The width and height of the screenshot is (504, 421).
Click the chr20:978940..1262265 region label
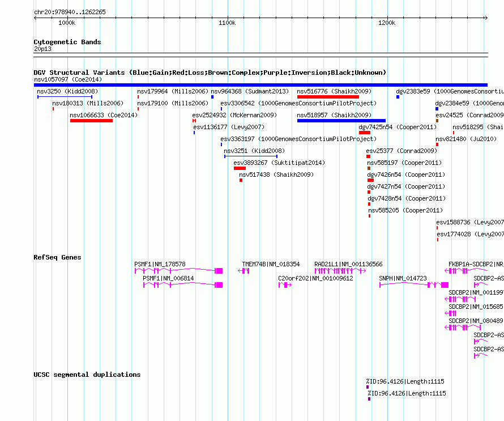tap(70, 12)
